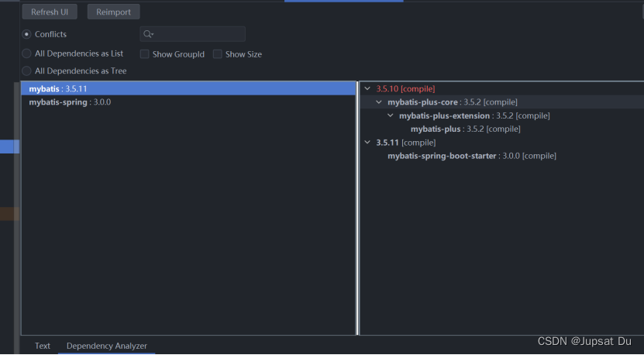Click the Refresh UI button
This screenshot has height=355, width=644.
point(50,12)
